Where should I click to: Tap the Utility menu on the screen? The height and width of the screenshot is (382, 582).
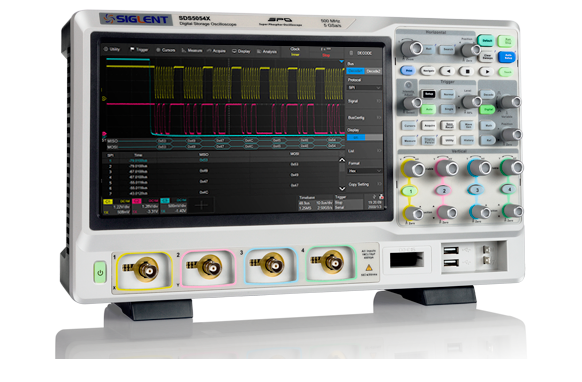point(112,49)
